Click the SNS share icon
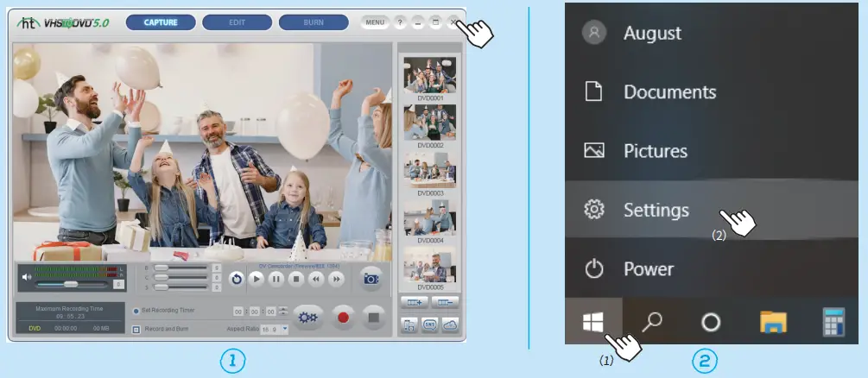Image resolution: width=868 pixels, height=378 pixels. pyautogui.click(x=430, y=325)
